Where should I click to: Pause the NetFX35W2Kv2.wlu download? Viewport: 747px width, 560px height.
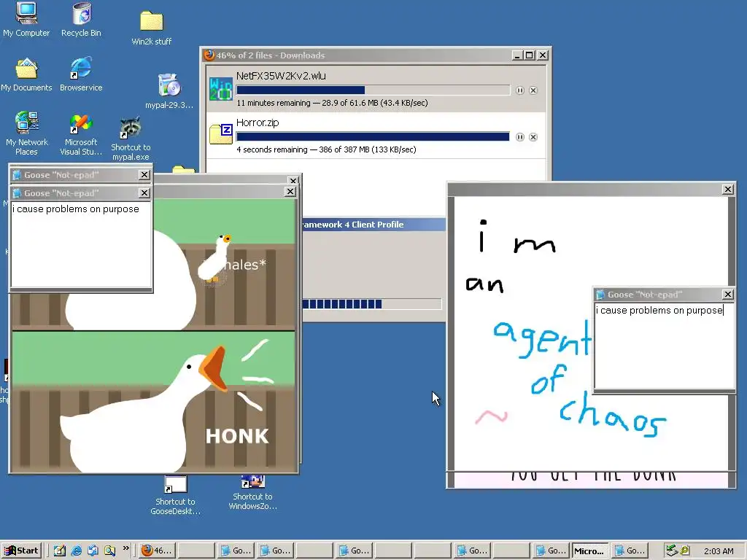coord(519,90)
